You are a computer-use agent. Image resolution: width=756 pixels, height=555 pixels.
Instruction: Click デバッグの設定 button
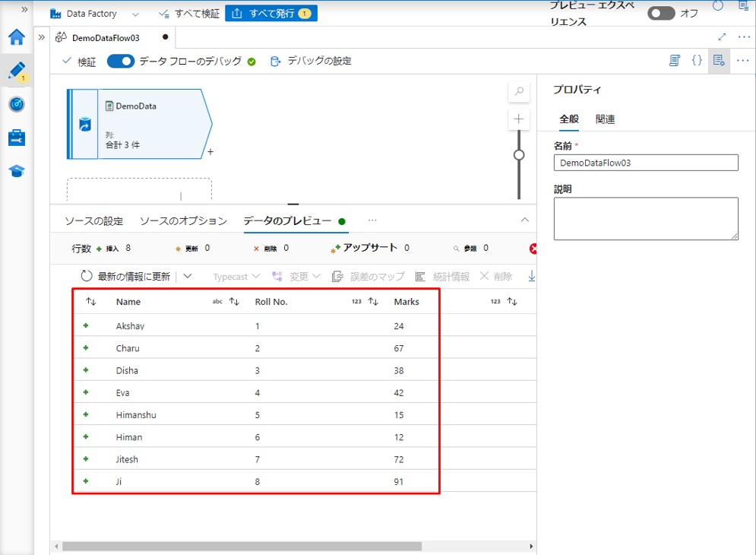click(312, 61)
